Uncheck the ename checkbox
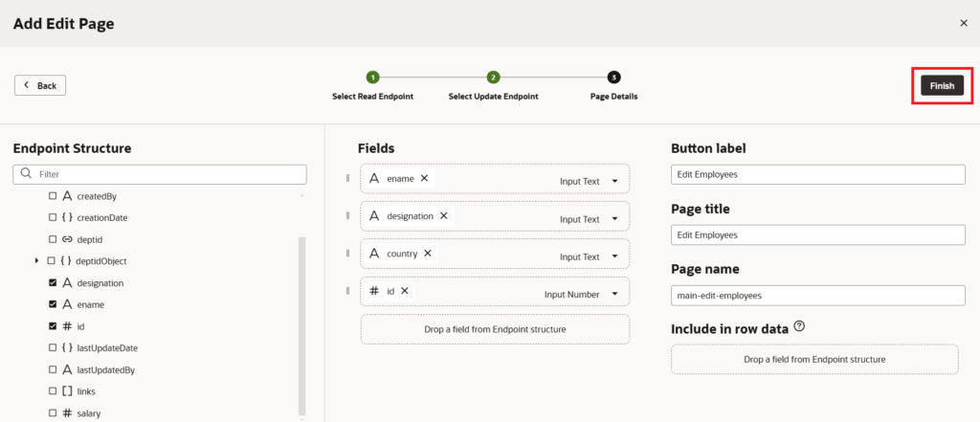This screenshot has height=422, width=980. 53,304
